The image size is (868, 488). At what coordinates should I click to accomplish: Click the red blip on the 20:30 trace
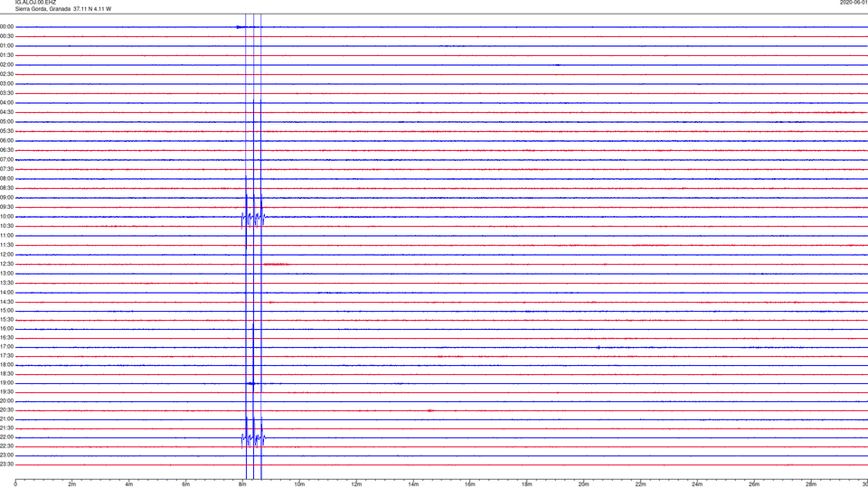click(x=430, y=410)
